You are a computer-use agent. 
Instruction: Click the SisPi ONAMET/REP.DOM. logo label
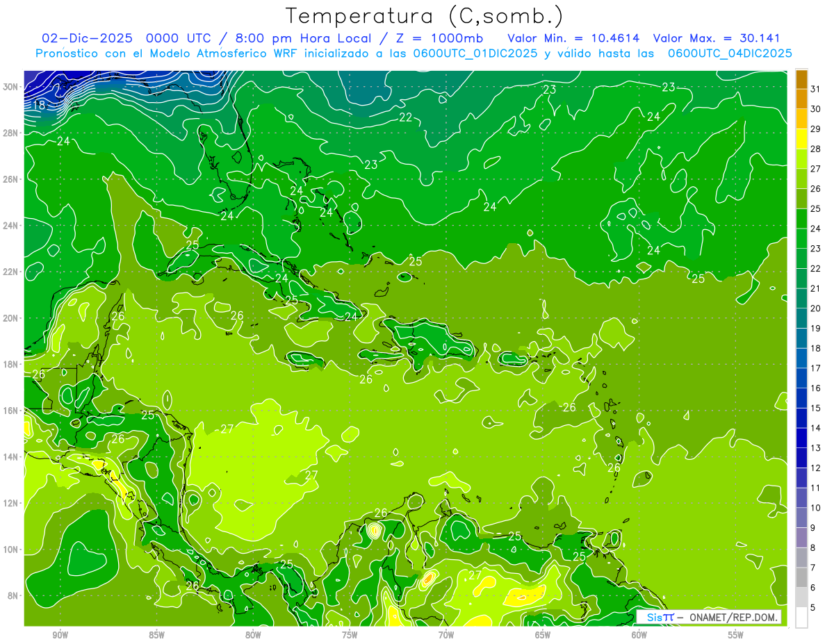click(710, 617)
